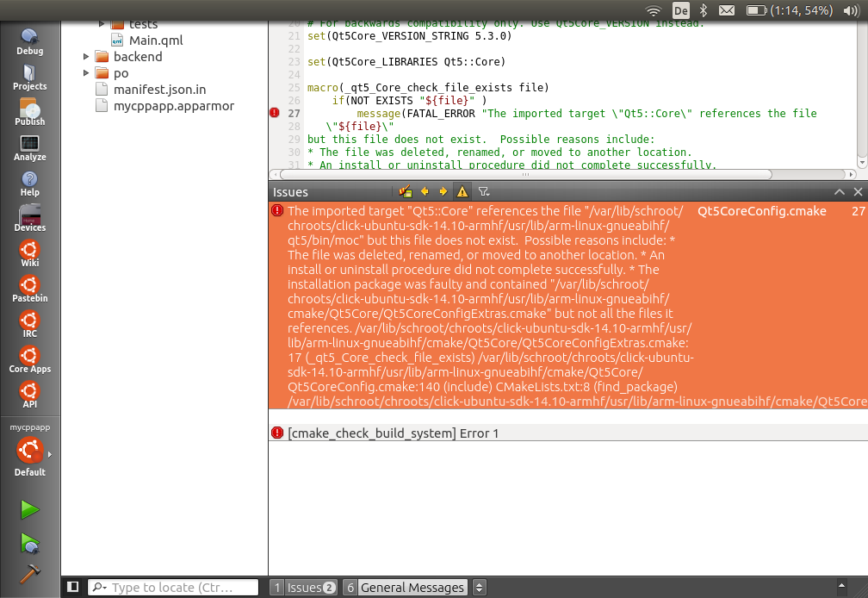Open the Publish mode
Image resolution: width=868 pixels, height=598 pixels.
point(29,111)
